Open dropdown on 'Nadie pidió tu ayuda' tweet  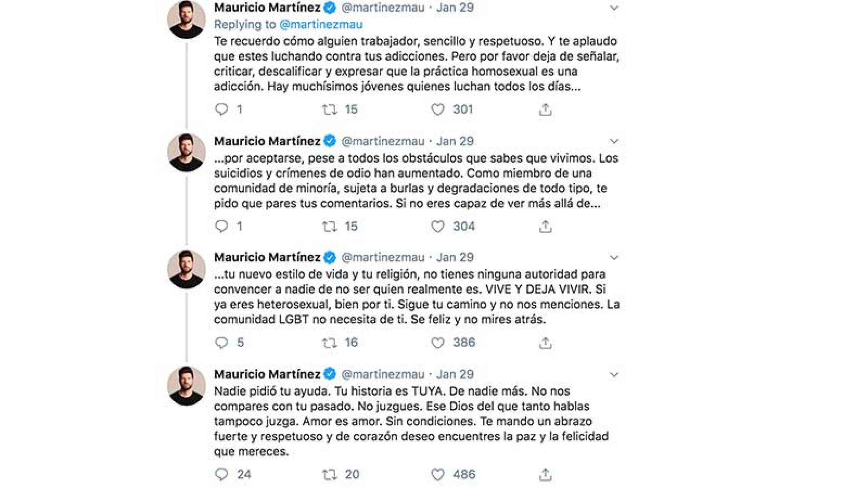pyautogui.click(x=614, y=374)
